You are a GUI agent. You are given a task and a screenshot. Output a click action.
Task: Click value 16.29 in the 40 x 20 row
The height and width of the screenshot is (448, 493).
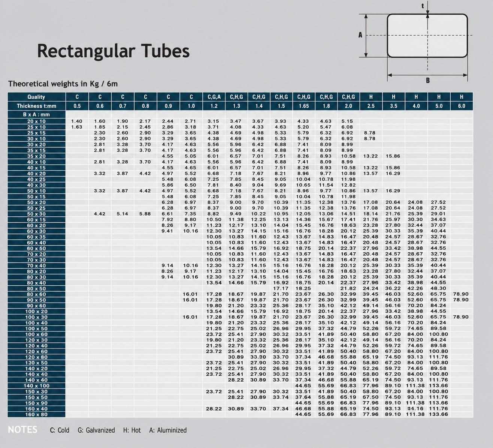click(393, 174)
